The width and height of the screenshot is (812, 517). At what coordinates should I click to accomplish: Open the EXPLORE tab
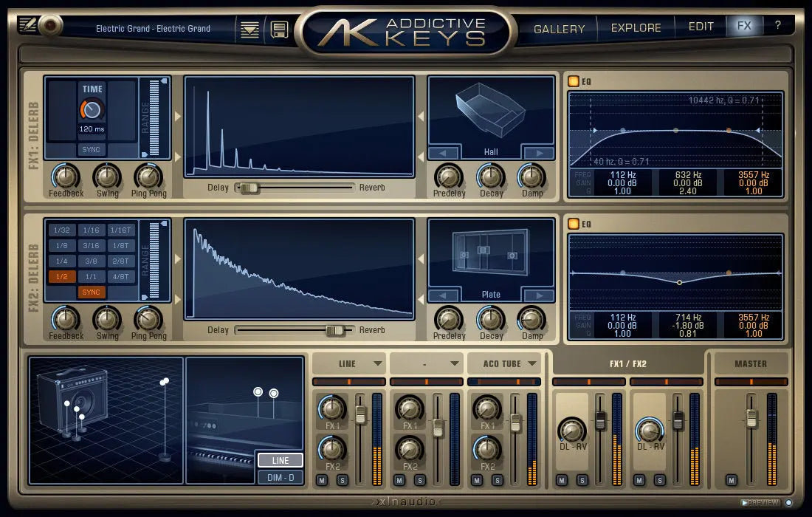(636, 27)
